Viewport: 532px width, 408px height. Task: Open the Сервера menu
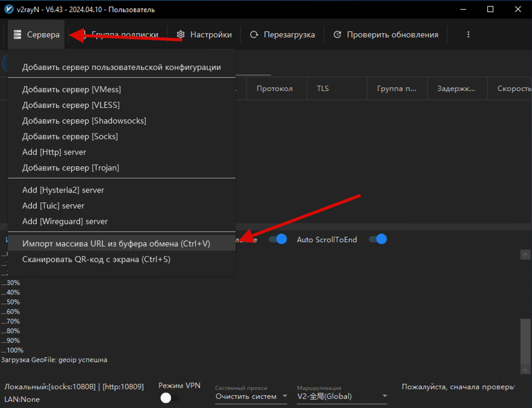[36, 34]
